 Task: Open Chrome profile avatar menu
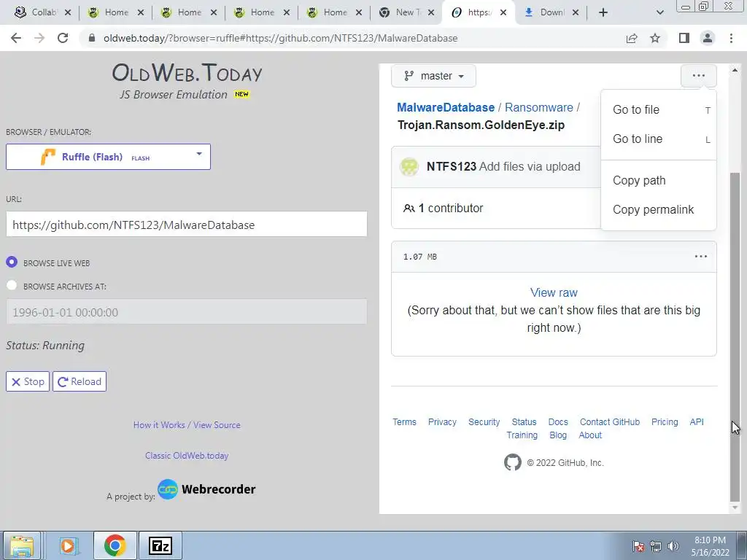click(708, 38)
